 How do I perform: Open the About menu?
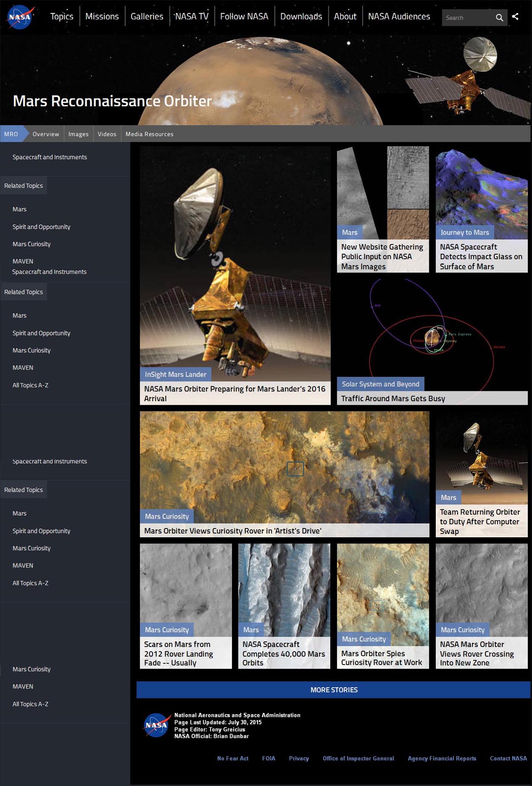345,16
